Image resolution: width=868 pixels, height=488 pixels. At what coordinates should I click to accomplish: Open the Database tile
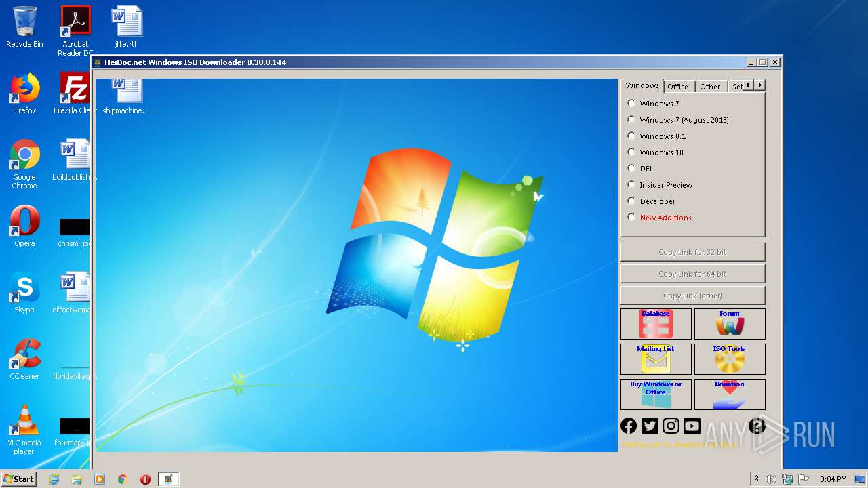pyautogui.click(x=656, y=324)
